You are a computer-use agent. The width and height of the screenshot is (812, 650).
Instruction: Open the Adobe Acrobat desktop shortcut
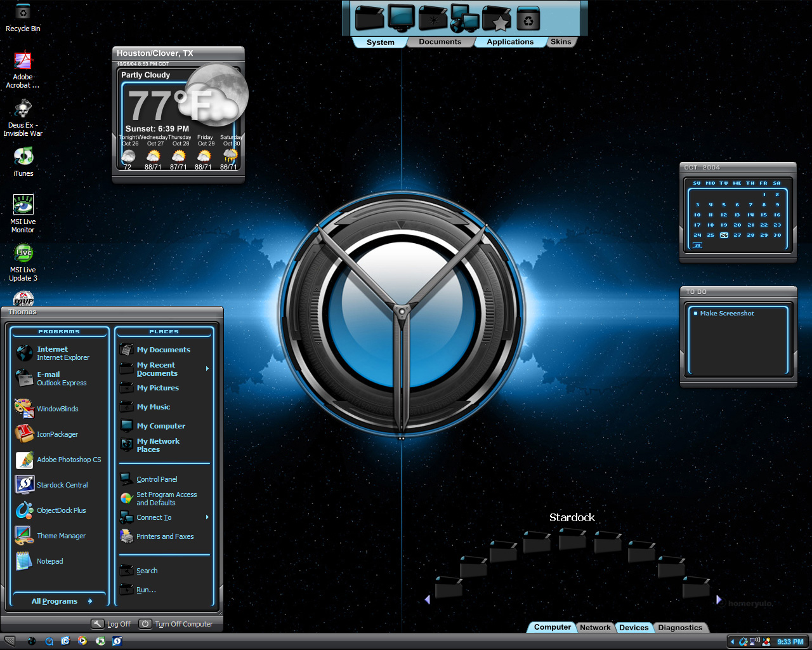pyautogui.click(x=23, y=70)
